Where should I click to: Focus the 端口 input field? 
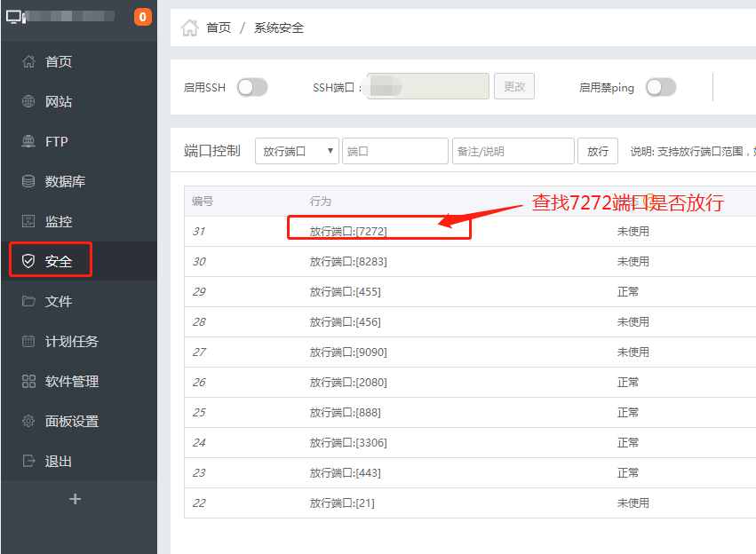(x=395, y=151)
